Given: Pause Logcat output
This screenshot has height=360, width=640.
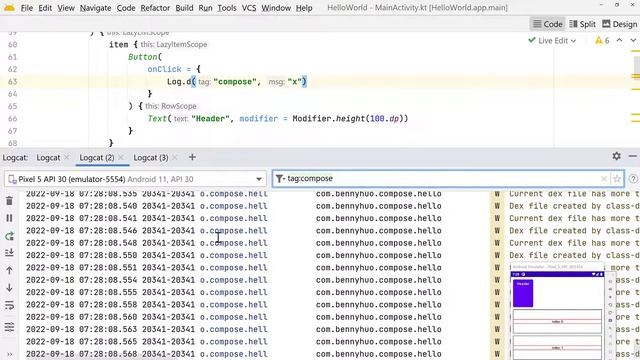Looking at the screenshot, I should pyautogui.click(x=9, y=218).
